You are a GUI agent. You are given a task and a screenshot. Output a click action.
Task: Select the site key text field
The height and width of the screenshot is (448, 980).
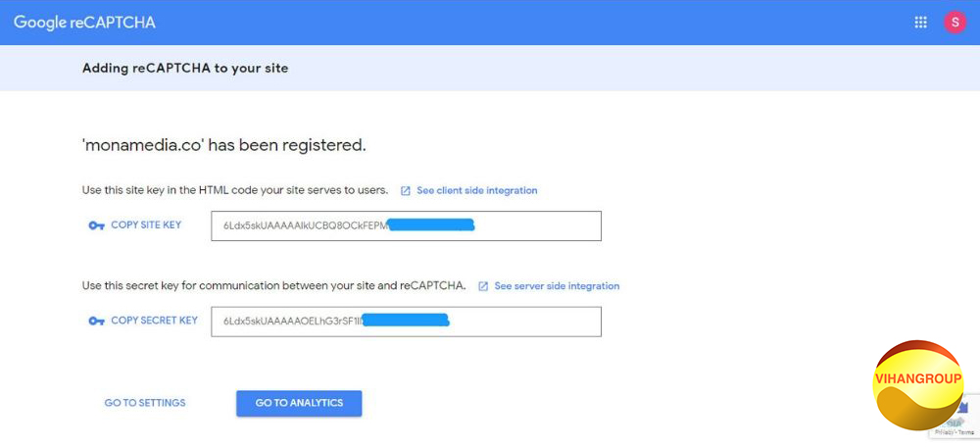click(x=406, y=225)
